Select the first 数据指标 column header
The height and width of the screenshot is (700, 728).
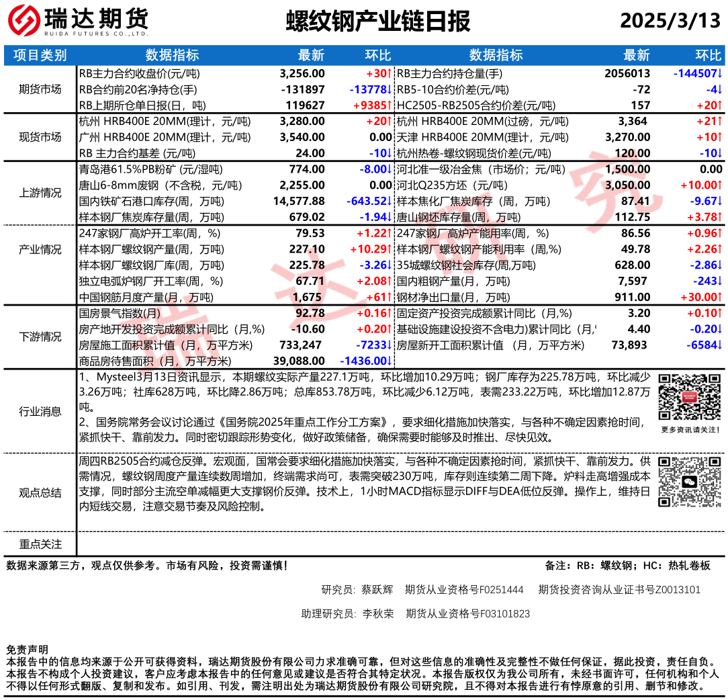click(x=172, y=55)
